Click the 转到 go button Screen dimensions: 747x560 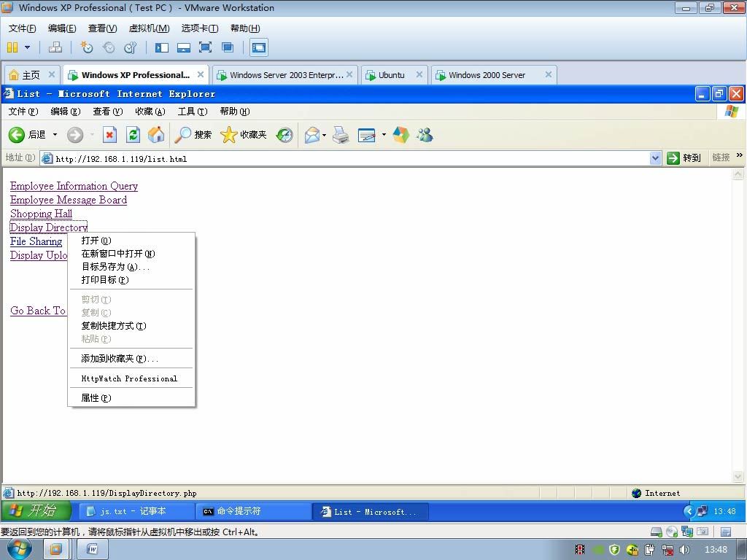coord(684,158)
